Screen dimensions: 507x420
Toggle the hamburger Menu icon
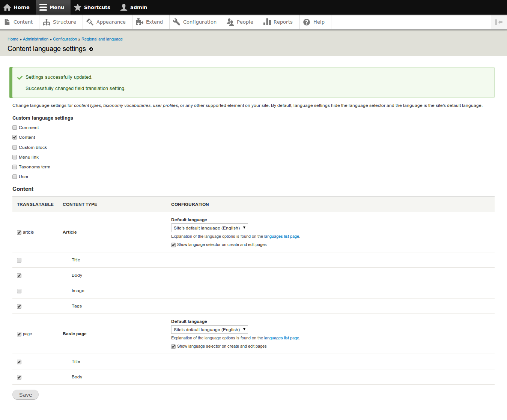click(43, 7)
